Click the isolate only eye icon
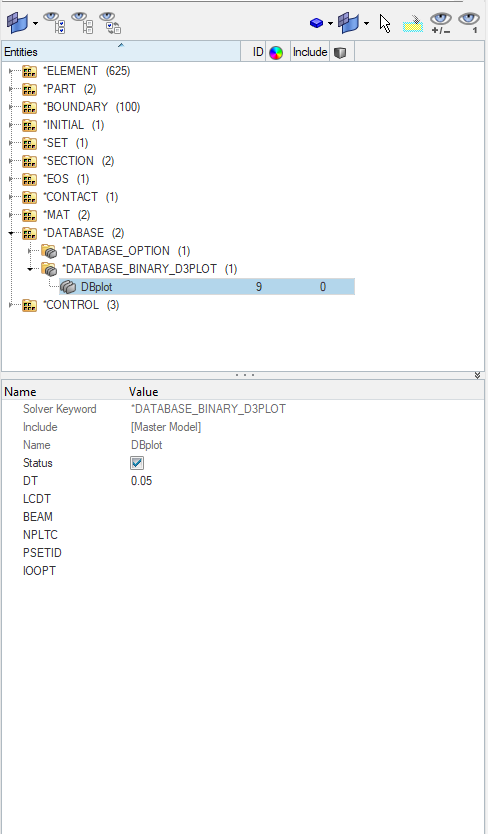This screenshot has width=488, height=834. (469, 23)
